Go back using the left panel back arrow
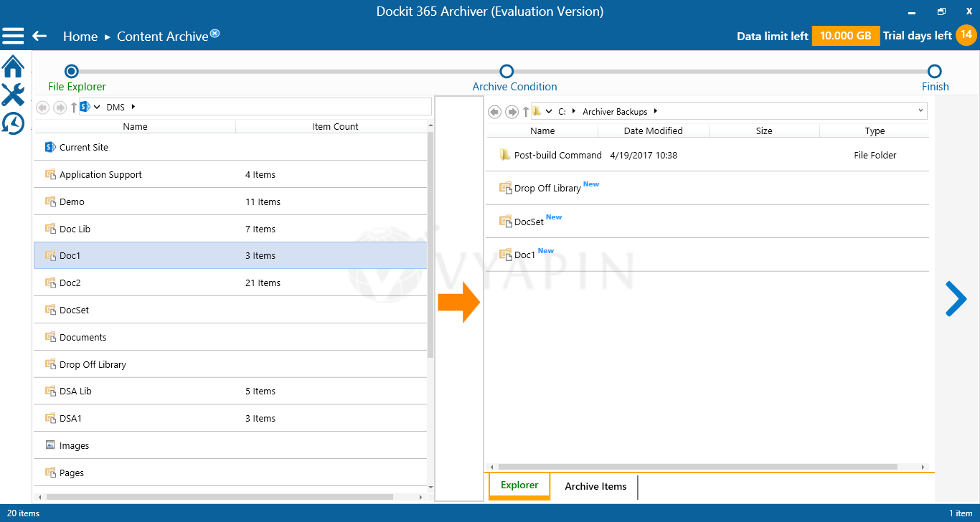Image resolution: width=980 pixels, height=522 pixels. coord(42,107)
